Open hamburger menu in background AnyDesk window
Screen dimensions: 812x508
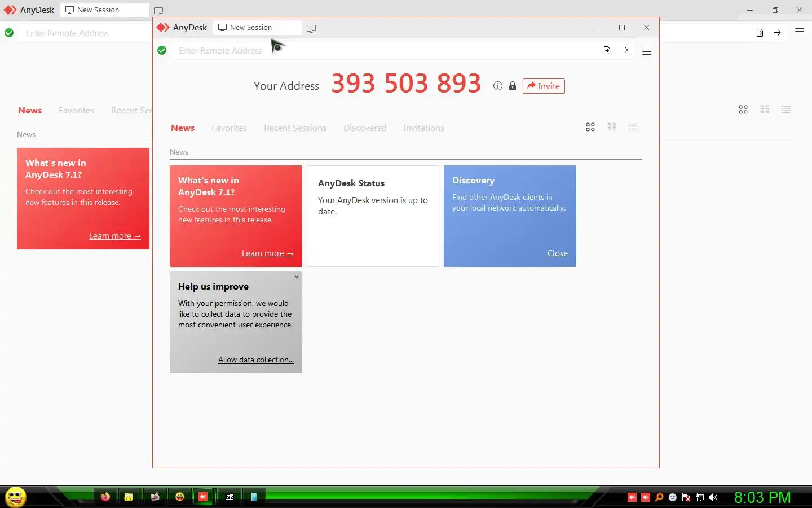point(800,33)
